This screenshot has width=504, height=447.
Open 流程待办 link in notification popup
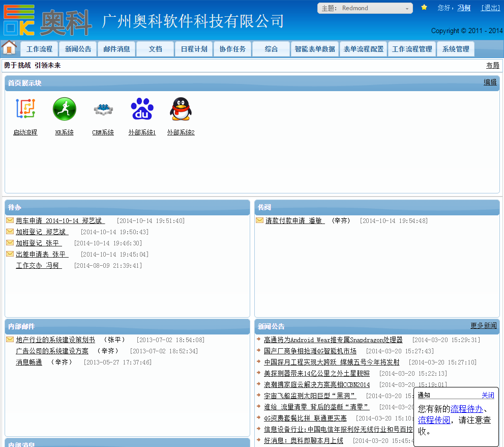(x=466, y=408)
